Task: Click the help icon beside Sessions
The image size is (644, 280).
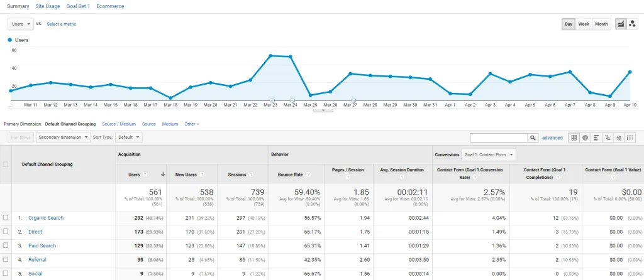Action: coord(251,175)
